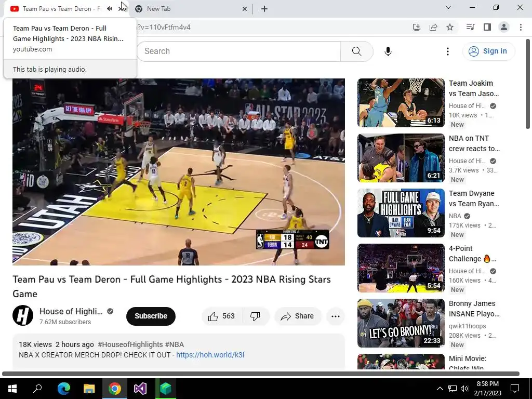532x399 pixels.
Task: Open Chrome three-dot menu
Action: pyautogui.click(x=521, y=27)
